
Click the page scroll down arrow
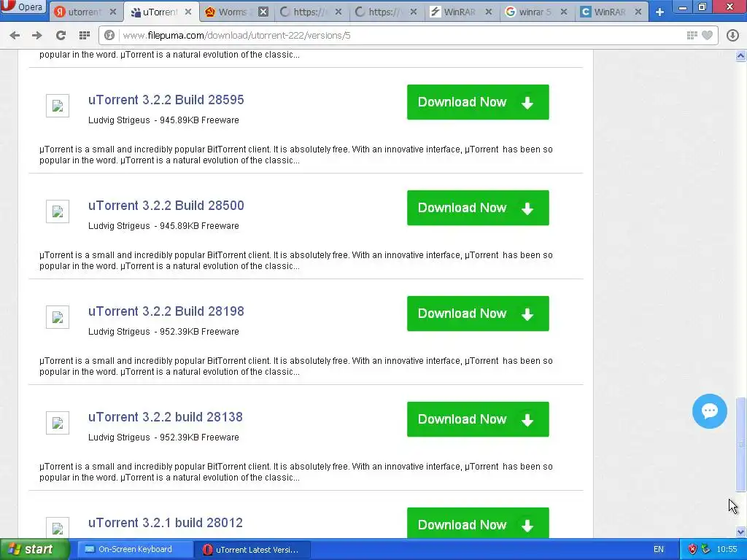(x=741, y=532)
